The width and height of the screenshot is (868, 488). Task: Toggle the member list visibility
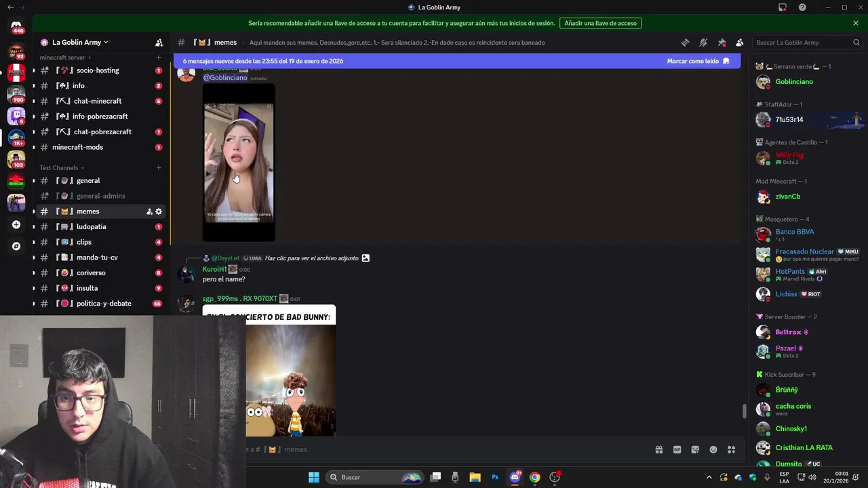coord(740,42)
